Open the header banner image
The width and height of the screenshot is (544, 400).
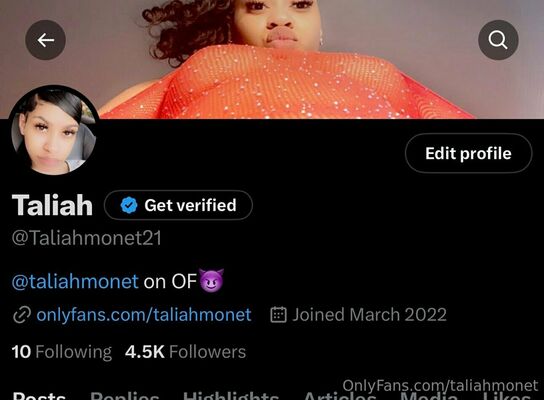[x=272, y=59]
